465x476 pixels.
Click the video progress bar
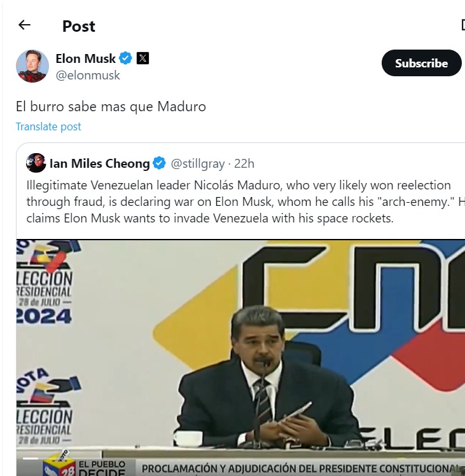click(x=31, y=458)
